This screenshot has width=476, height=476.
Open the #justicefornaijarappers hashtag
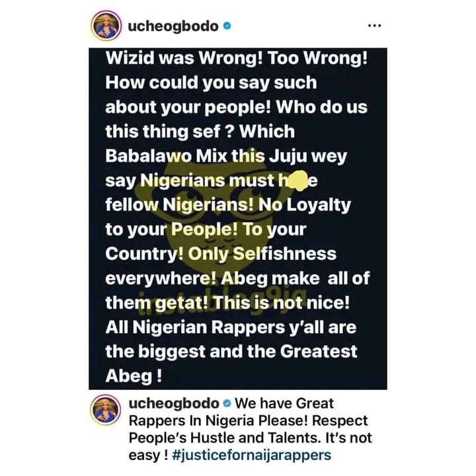[251, 456]
